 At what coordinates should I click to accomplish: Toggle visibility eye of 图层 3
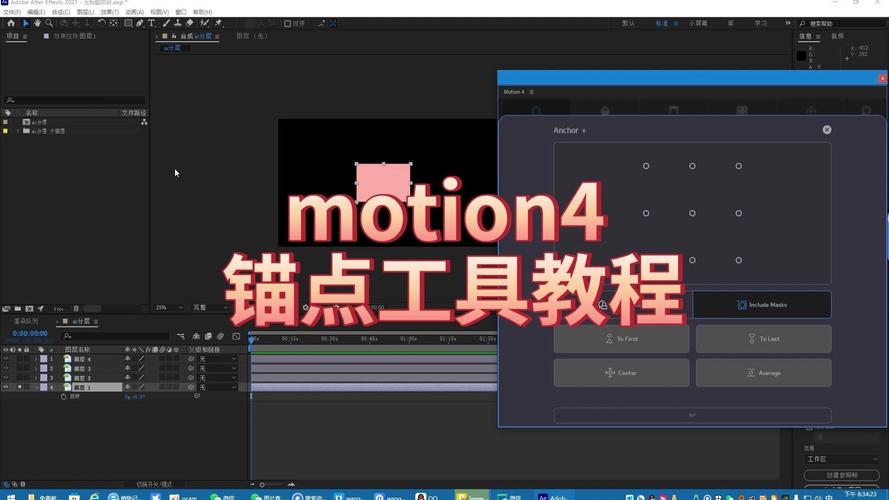pyautogui.click(x=6, y=368)
